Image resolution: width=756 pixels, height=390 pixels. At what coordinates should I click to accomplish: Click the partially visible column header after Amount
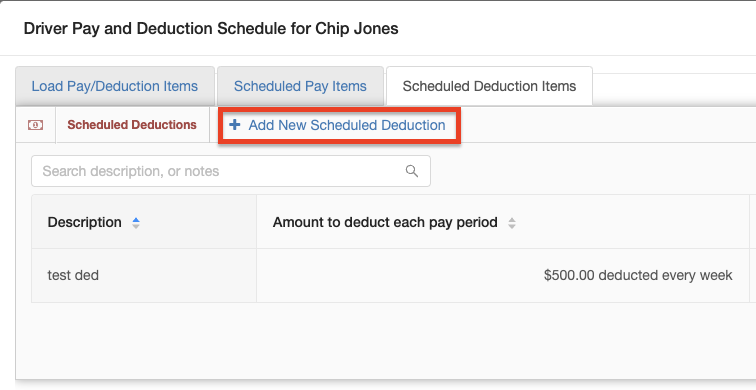click(753, 222)
